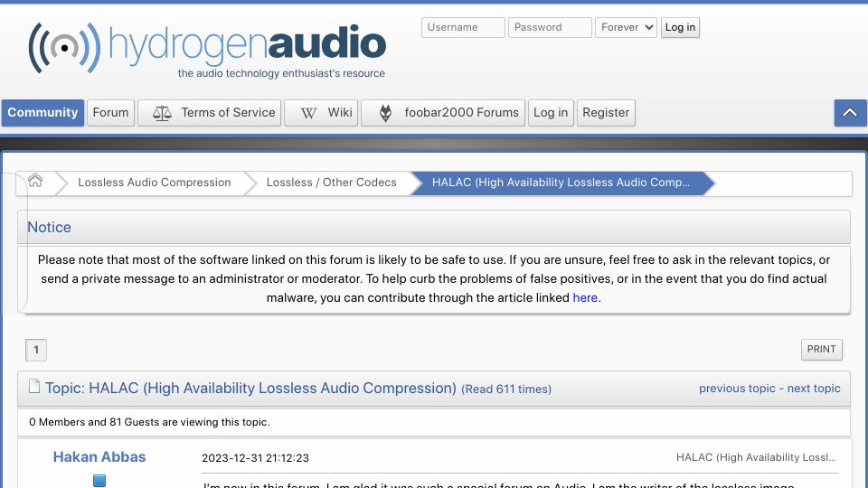
Task: Click '0 Members and 81 Guests' text
Action: 149,422
